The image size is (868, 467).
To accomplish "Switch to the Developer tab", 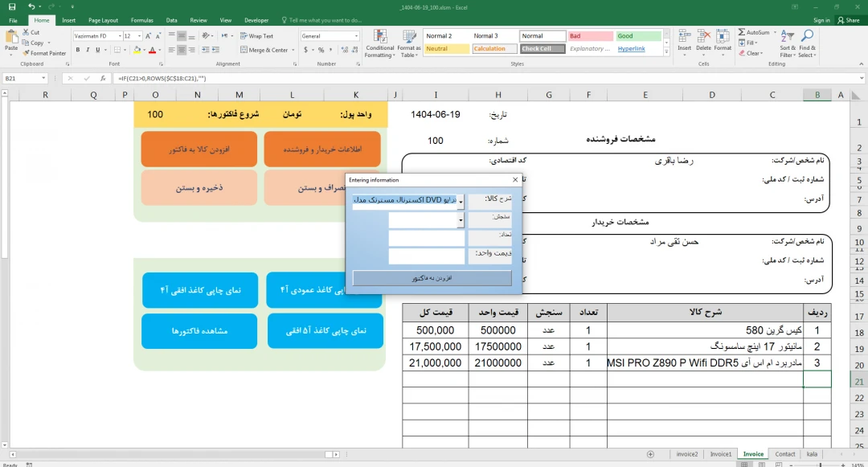I will click(x=256, y=20).
